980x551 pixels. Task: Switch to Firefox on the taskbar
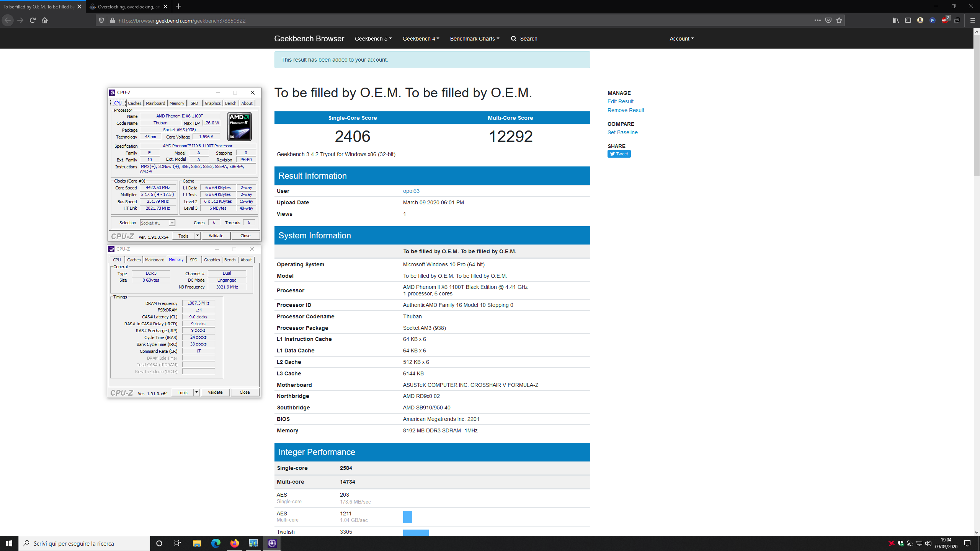point(235,543)
